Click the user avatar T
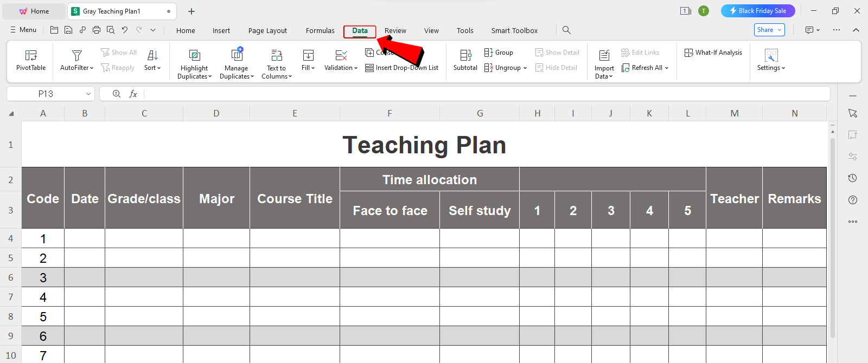Screen dimensions: 868x363 (704, 11)
